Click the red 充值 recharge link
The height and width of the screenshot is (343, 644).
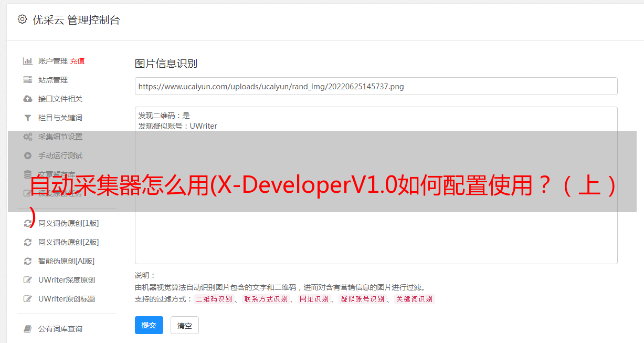(77, 61)
